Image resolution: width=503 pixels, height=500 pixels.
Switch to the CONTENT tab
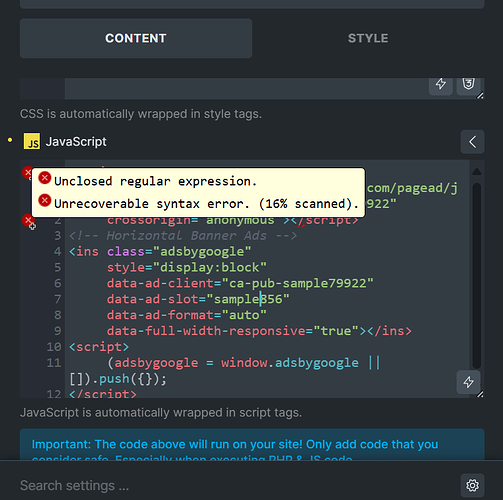[x=136, y=38]
